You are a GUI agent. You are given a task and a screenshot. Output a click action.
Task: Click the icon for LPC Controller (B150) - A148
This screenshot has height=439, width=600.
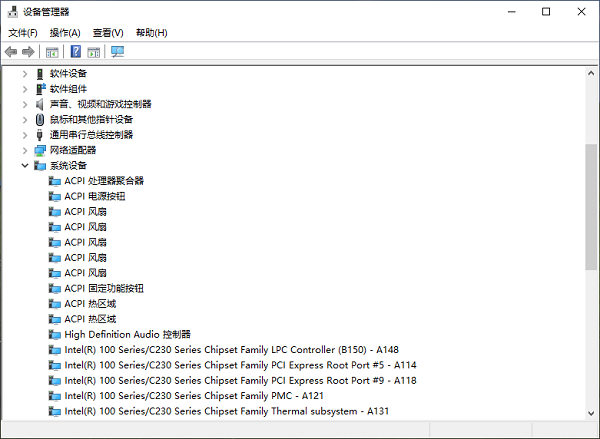[x=55, y=350]
